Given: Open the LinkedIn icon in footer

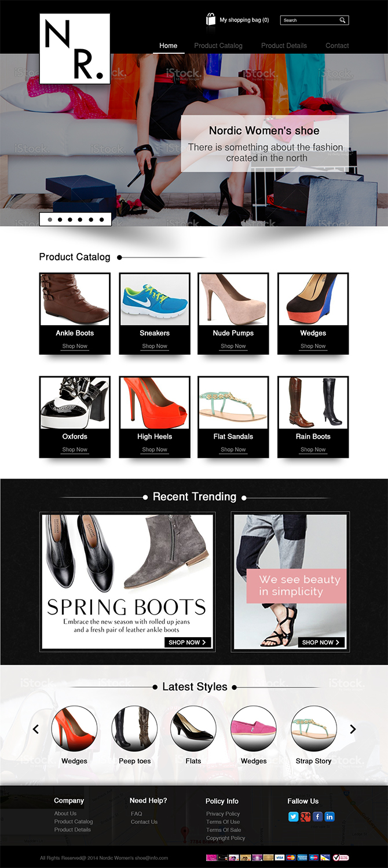Looking at the screenshot, I should pos(330,816).
